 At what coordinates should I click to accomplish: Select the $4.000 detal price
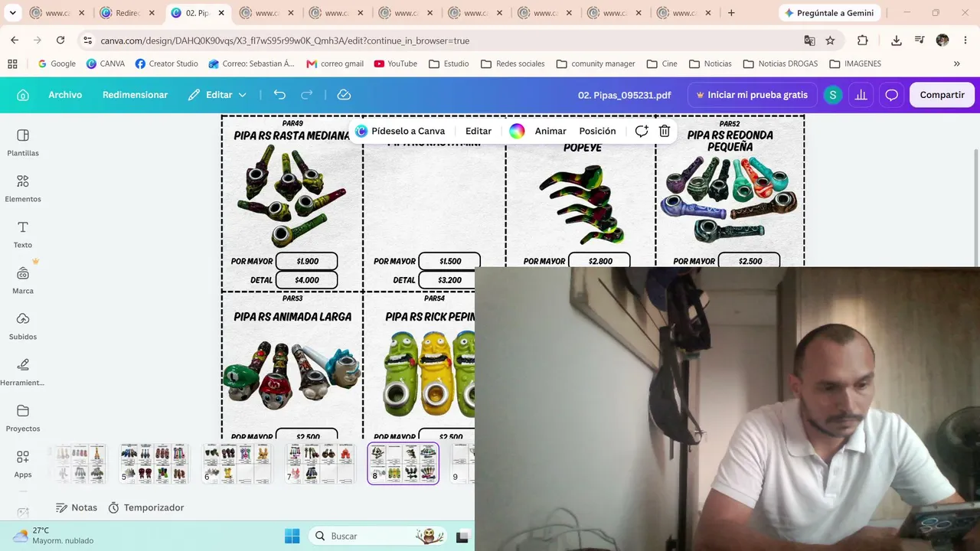[x=307, y=280]
